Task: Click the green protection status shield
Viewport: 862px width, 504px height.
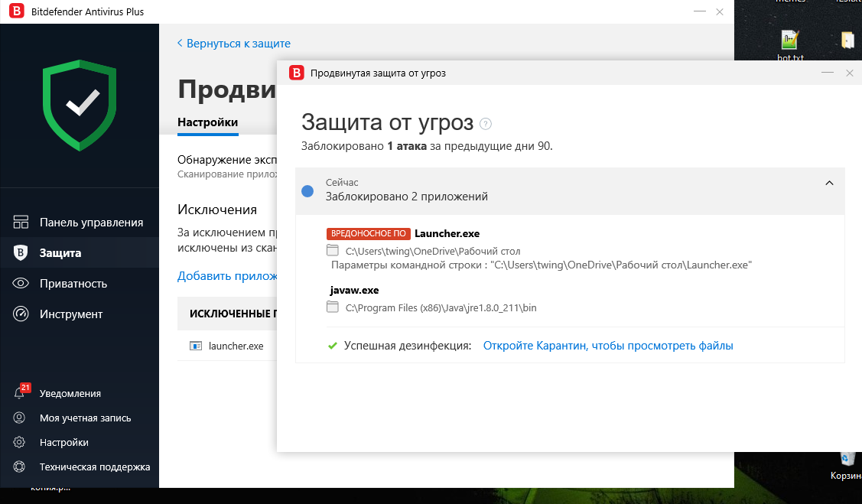Action: (80, 105)
